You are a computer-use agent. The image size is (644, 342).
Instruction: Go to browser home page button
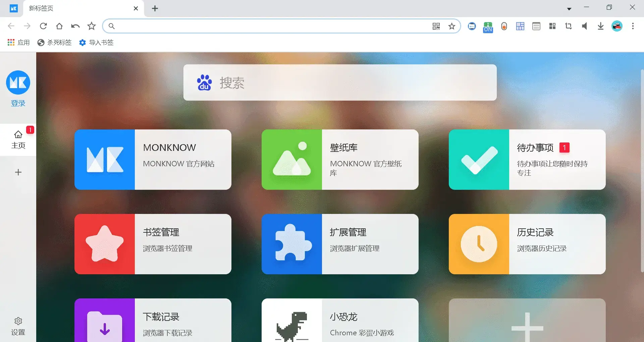tap(59, 26)
